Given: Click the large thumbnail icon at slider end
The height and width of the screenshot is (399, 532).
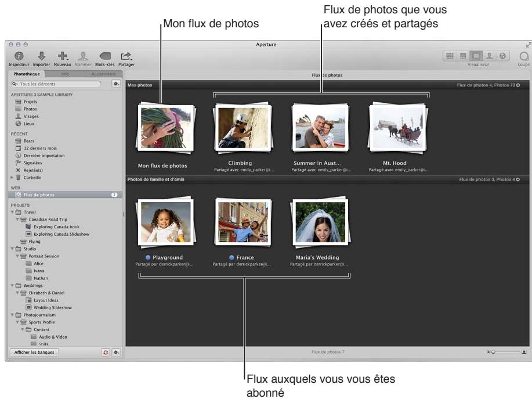Looking at the screenshot, I should pyautogui.click(x=524, y=352).
